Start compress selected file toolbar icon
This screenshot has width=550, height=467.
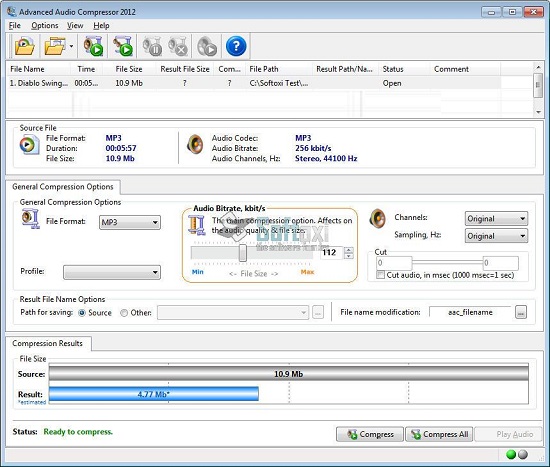click(93, 46)
